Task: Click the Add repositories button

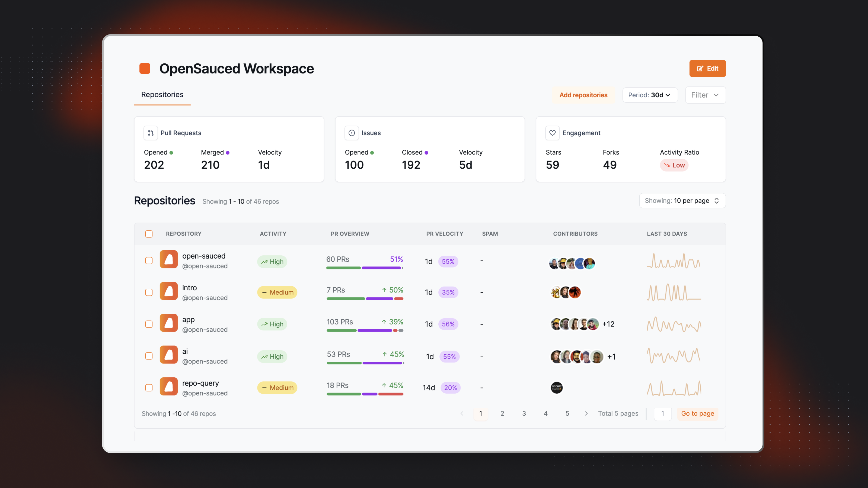Action: (583, 95)
